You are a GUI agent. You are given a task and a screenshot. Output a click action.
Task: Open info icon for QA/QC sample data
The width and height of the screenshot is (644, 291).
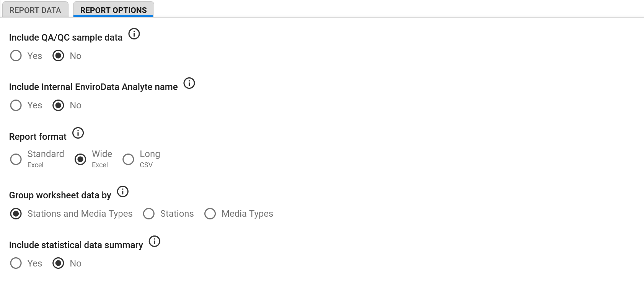(134, 34)
